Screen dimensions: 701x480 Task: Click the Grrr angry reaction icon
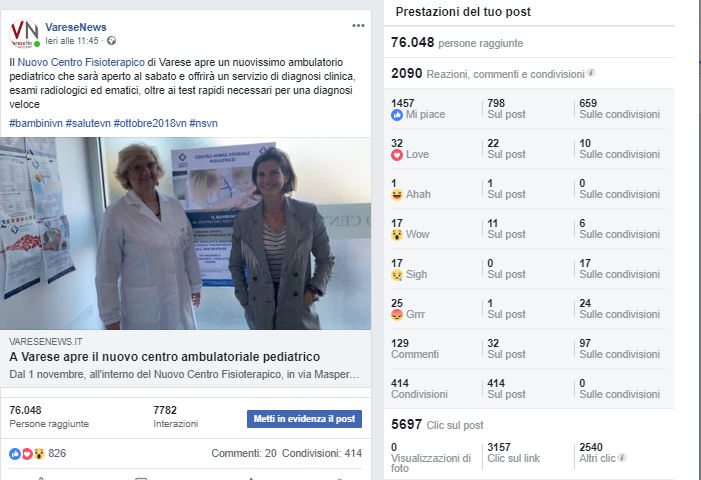coord(397,315)
